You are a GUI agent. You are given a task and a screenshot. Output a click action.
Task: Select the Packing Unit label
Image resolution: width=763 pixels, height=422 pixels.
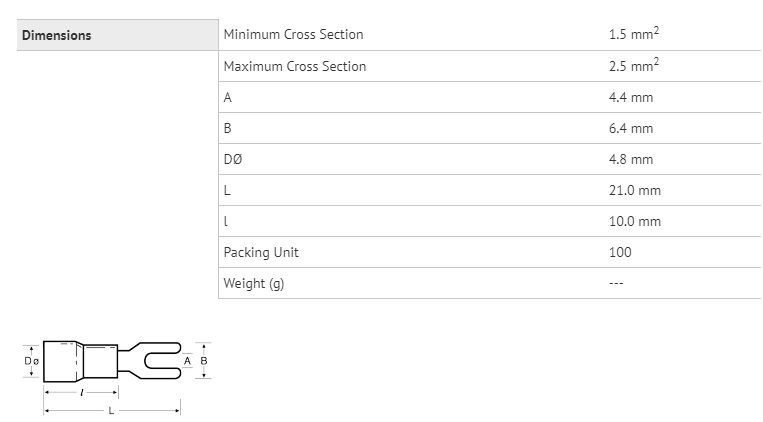point(261,253)
